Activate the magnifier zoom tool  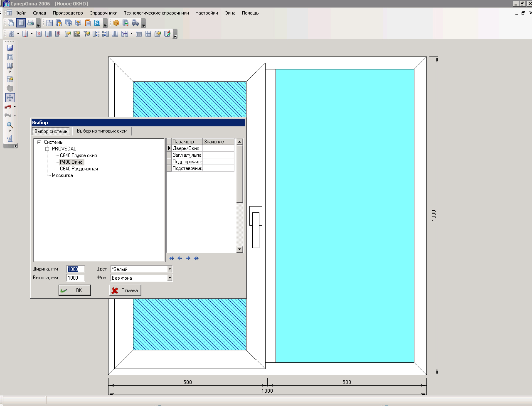coord(10,125)
